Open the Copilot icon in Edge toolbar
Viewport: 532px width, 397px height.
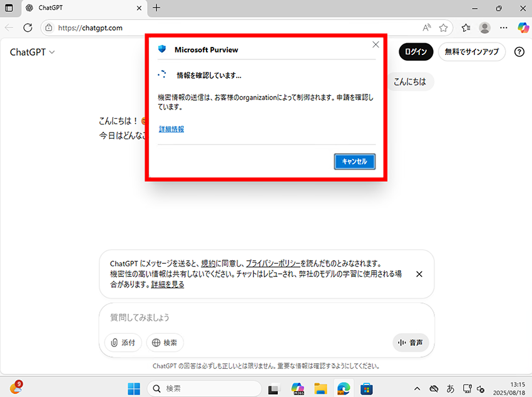tap(523, 28)
